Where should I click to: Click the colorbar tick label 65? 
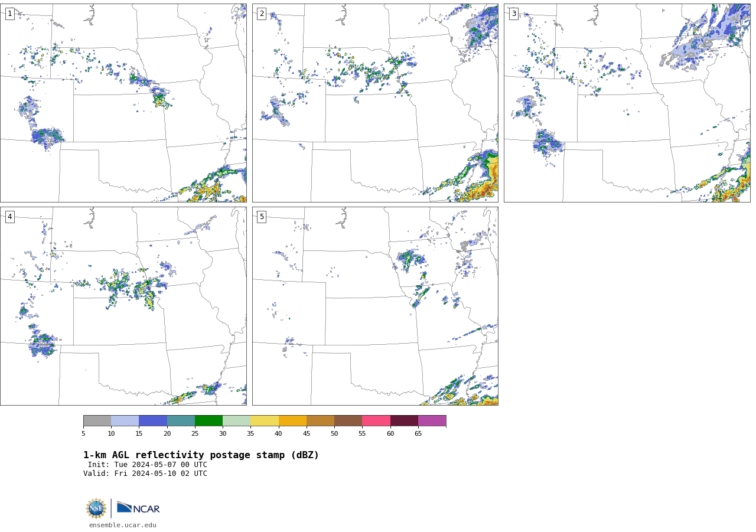click(418, 433)
